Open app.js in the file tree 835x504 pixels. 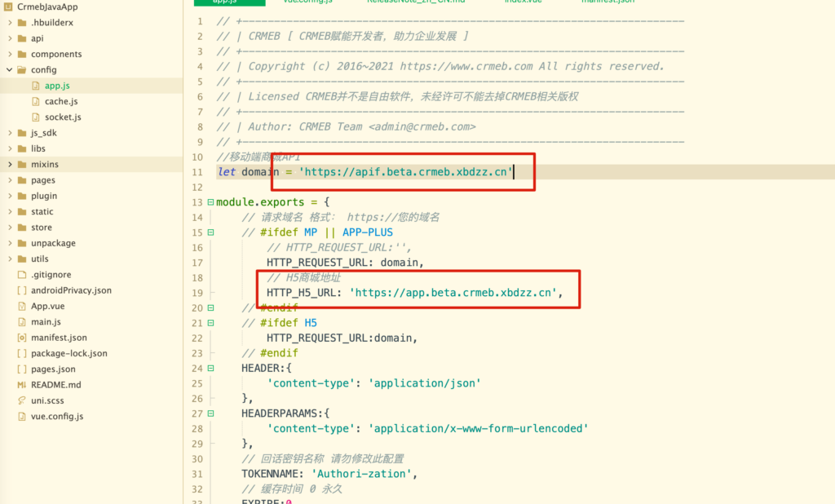(x=57, y=86)
